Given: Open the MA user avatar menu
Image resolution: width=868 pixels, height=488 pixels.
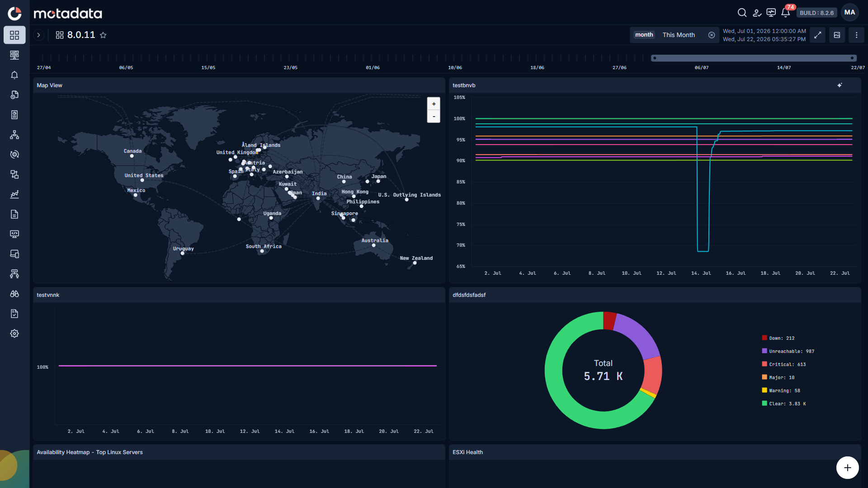Looking at the screenshot, I should [x=850, y=13].
